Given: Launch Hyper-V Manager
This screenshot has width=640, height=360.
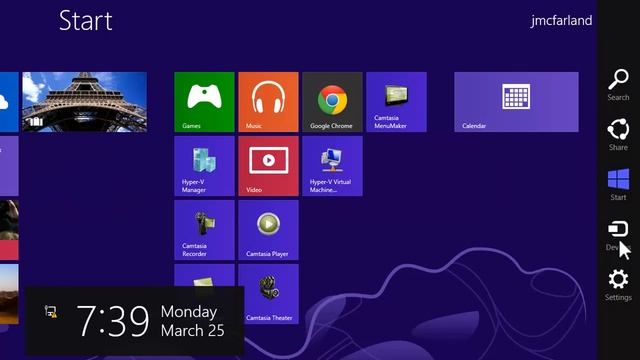Looking at the screenshot, I should pyautogui.click(x=204, y=166).
